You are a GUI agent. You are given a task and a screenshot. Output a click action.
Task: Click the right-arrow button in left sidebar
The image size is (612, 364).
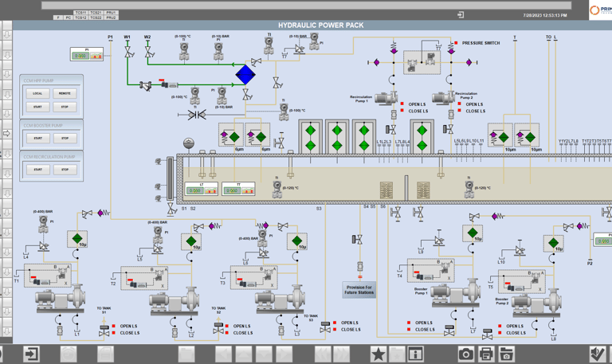pyautogui.click(x=6, y=134)
